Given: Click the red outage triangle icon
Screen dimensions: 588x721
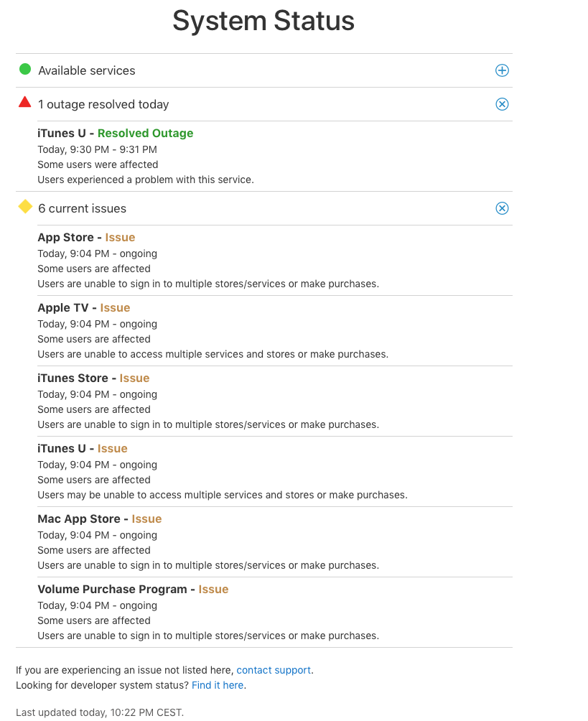Looking at the screenshot, I should [x=25, y=102].
